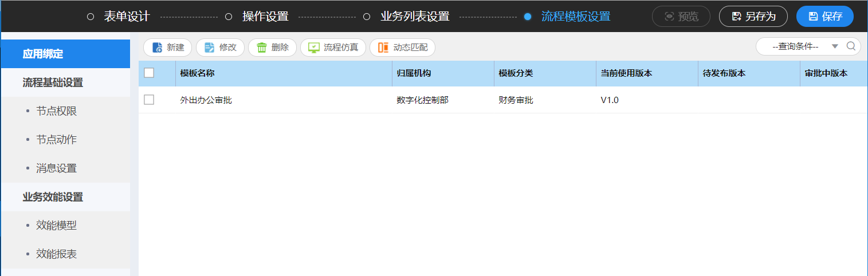Select 流程基础设置 in the sidebar
This screenshot has width=868, height=276.
point(65,82)
